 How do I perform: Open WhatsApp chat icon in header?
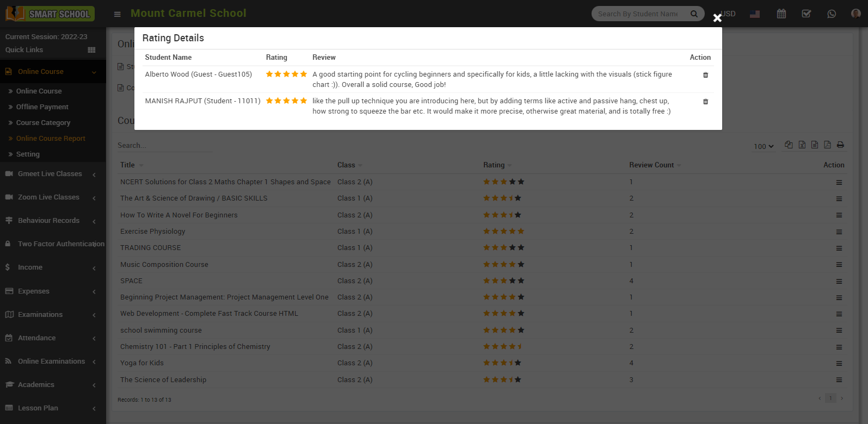point(832,14)
